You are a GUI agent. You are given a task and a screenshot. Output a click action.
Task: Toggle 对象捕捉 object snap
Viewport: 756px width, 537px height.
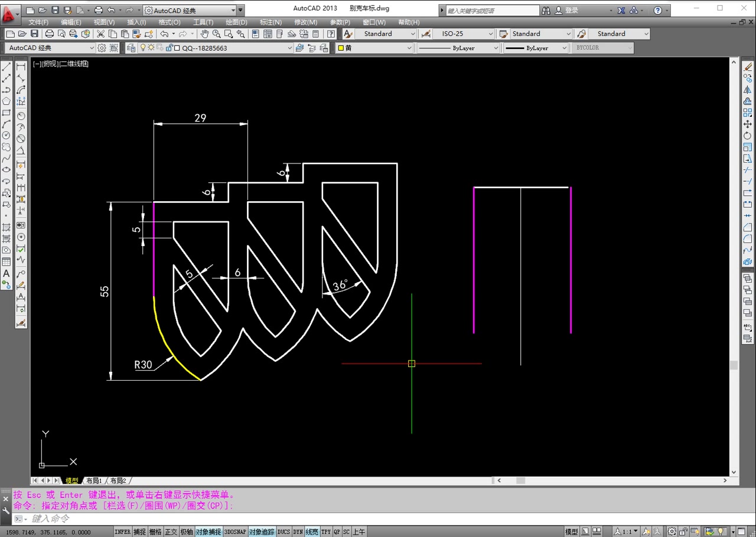pos(208,532)
